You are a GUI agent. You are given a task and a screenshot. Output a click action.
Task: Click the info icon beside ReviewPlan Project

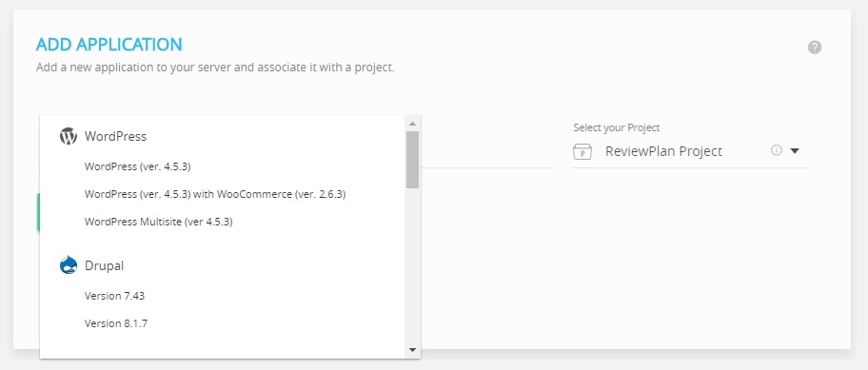(777, 150)
